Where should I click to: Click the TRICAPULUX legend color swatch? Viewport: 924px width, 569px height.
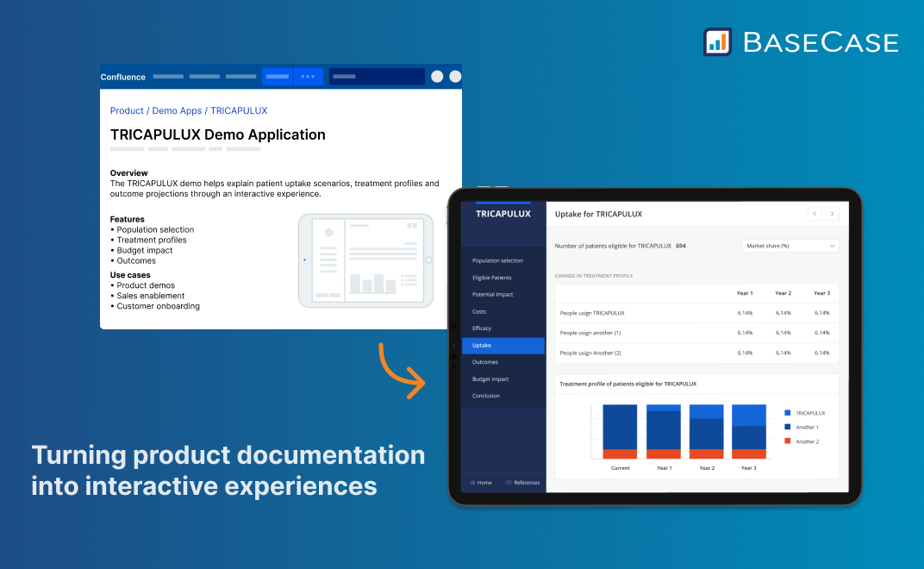[787, 413]
